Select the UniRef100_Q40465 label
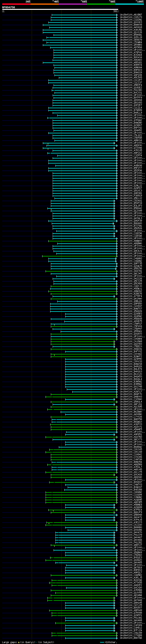Viewport: 146px width, 644px height. click(131, 562)
